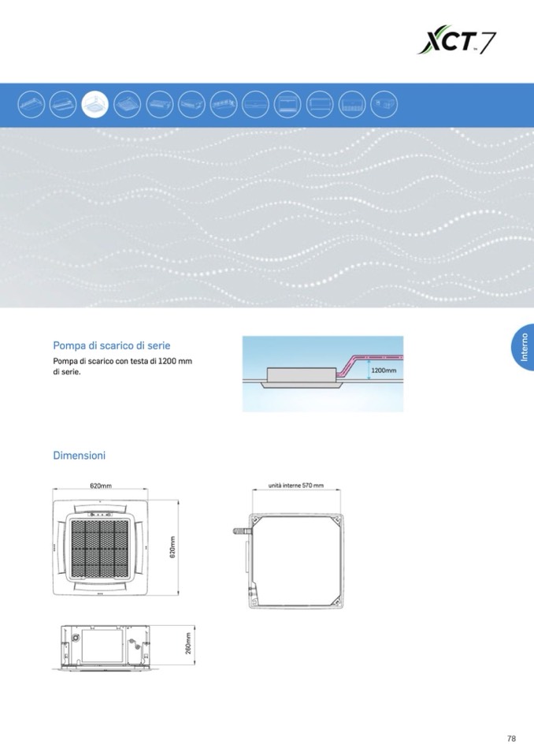This screenshot has height=756, width=534.
Task: Open the Interno side tab
Action: (x=522, y=348)
